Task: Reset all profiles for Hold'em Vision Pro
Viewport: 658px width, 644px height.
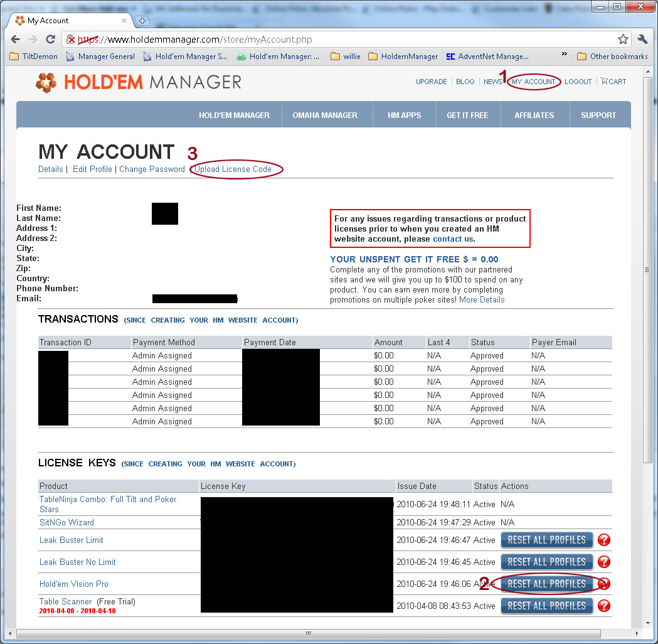Action: (547, 584)
